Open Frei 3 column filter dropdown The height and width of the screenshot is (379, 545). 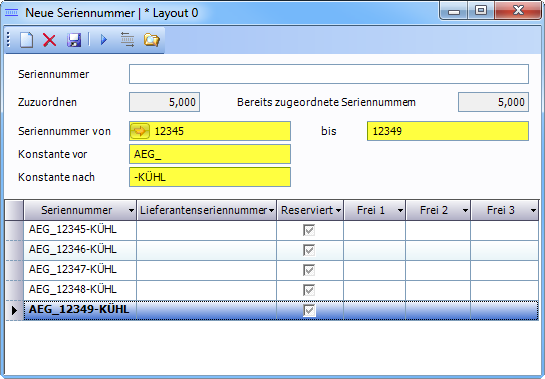pyautogui.click(x=533, y=210)
